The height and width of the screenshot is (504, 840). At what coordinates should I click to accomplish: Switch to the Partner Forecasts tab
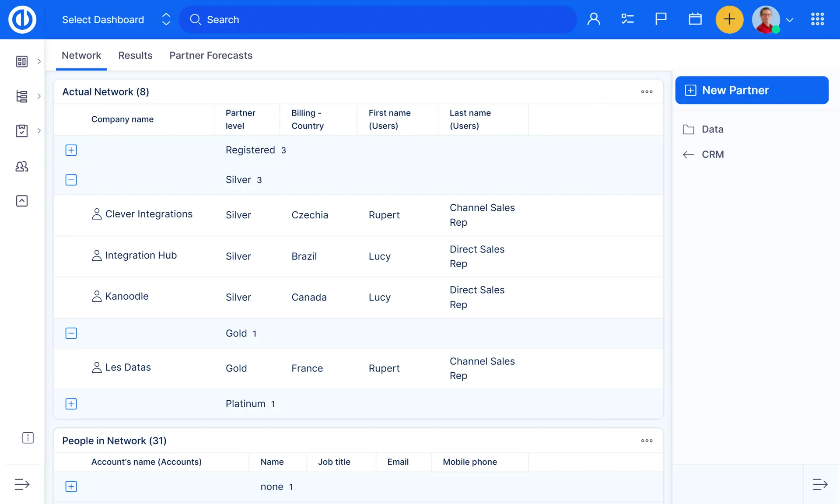click(x=211, y=56)
